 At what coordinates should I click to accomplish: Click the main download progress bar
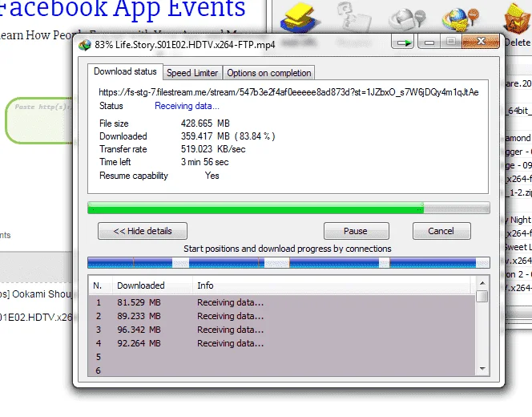(x=288, y=208)
